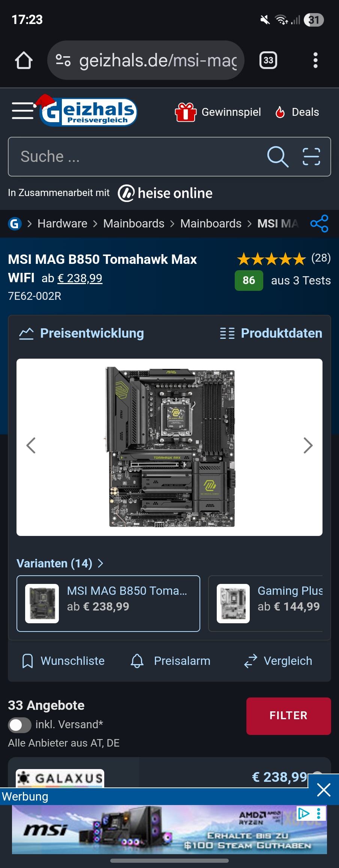Show next product image with right arrow
339x868 pixels.
click(x=308, y=446)
